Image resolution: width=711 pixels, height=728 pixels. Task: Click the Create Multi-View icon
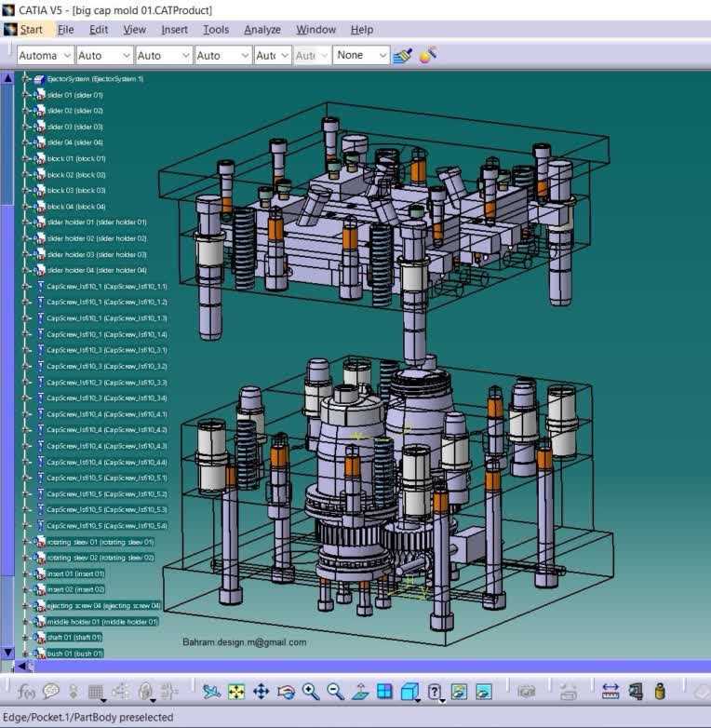[x=384, y=692]
